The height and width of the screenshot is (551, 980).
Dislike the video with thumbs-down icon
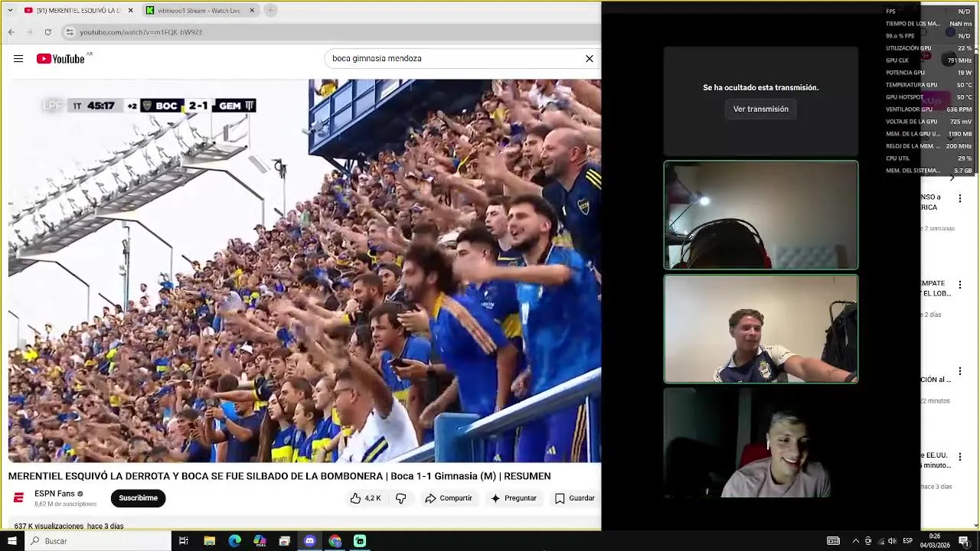400,498
